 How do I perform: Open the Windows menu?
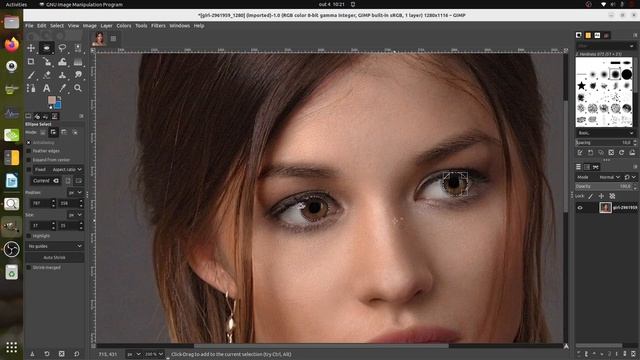click(180, 26)
